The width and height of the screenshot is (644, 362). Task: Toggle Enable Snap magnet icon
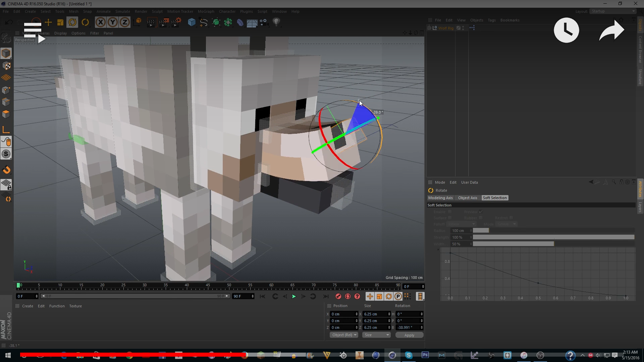click(x=6, y=170)
